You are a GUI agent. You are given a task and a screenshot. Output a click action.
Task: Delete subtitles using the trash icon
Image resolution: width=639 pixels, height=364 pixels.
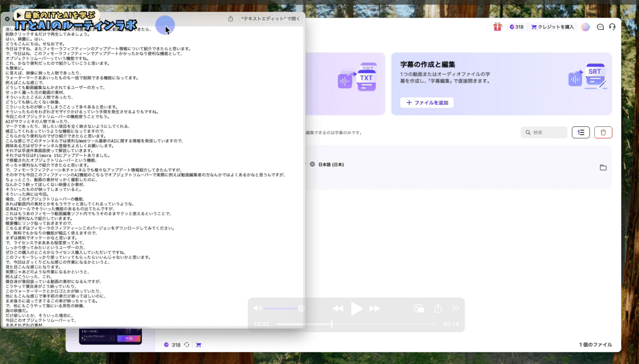coord(603,132)
